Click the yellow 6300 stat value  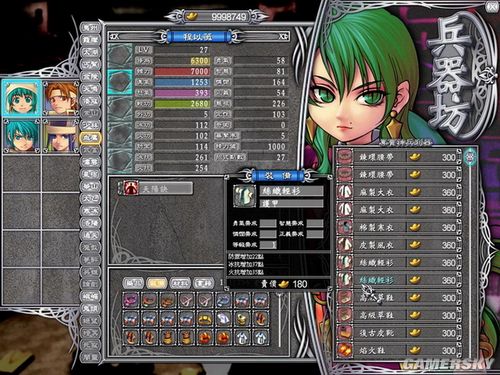point(199,61)
